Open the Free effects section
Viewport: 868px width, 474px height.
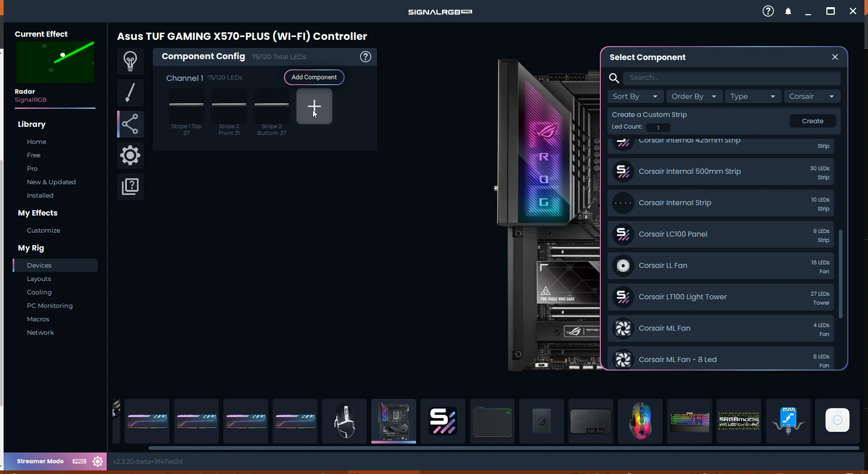pos(34,155)
